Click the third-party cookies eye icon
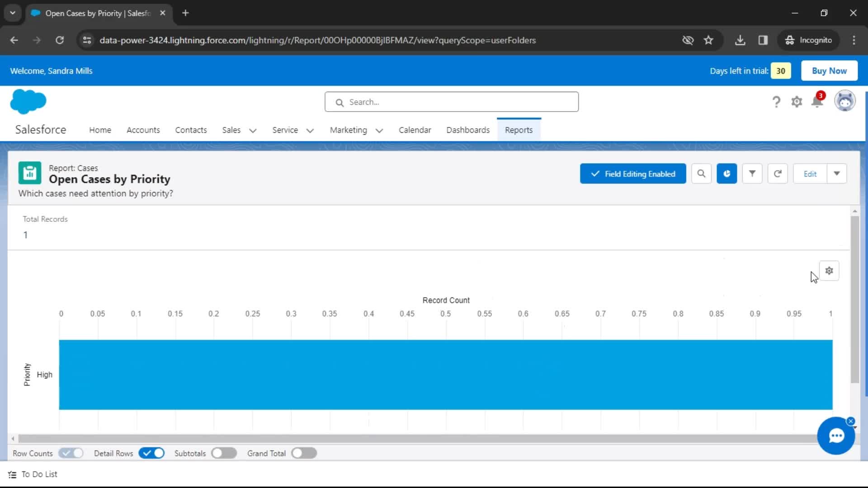Screen dimensions: 868x488 tap(688, 40)
